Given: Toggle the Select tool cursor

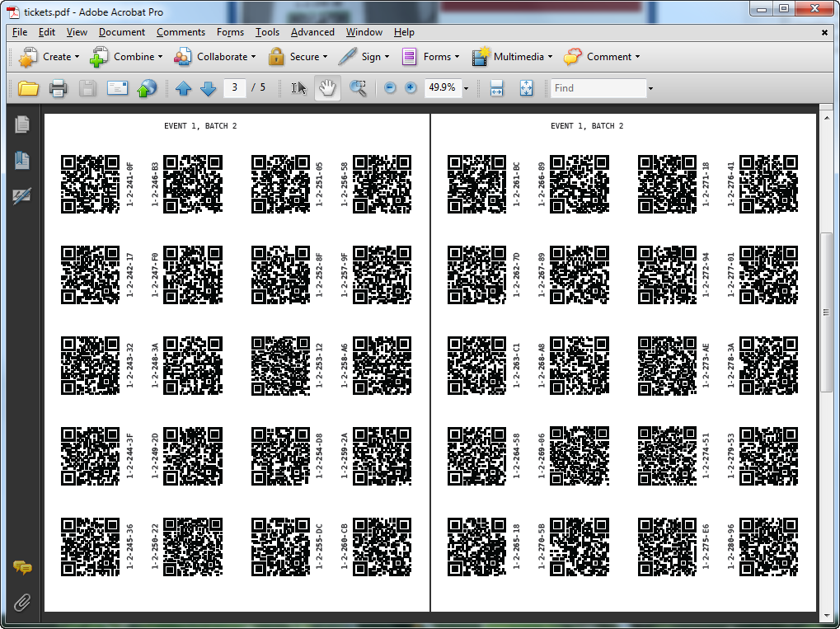Looking at the screenshot, I should tap(298, 88).
